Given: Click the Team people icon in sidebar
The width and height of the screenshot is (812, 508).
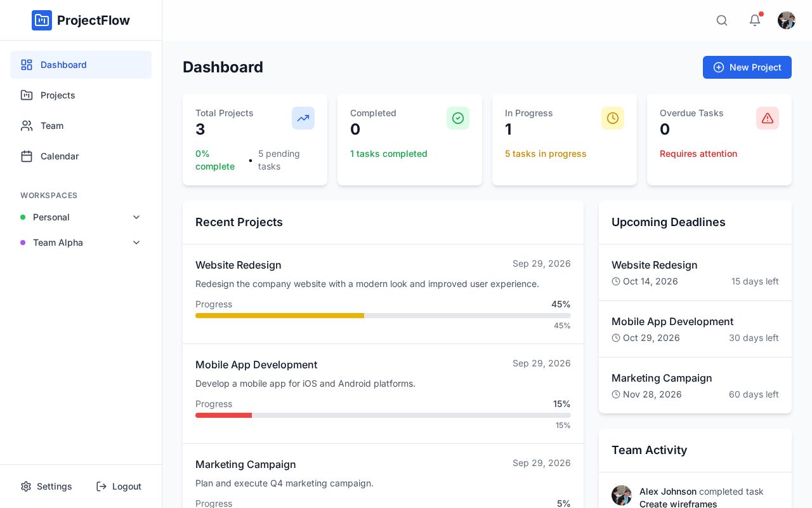Looking at the screenshot, I should [27, 126].
